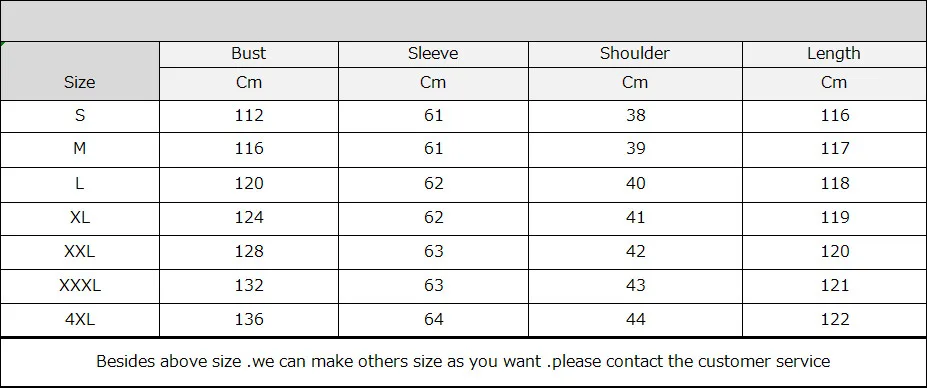
Task: Click the M size row label
Action: [80, 148]
